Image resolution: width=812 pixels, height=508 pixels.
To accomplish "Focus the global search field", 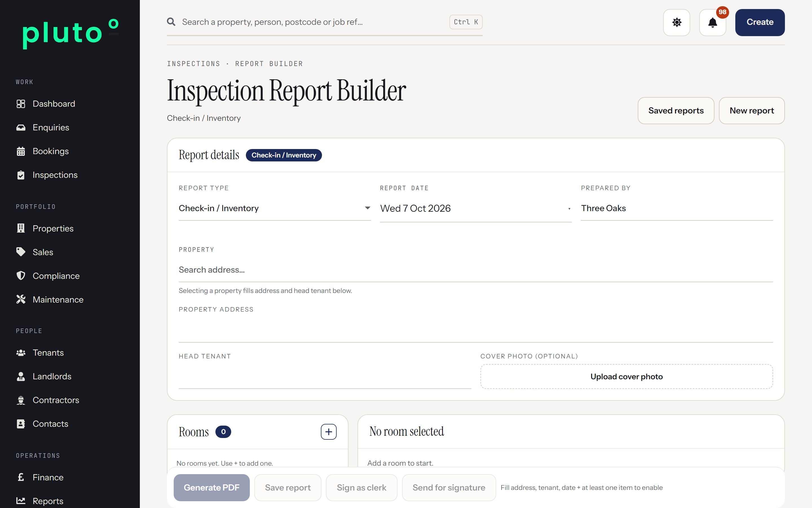I will pyautogui.click(x=312, y=22).
